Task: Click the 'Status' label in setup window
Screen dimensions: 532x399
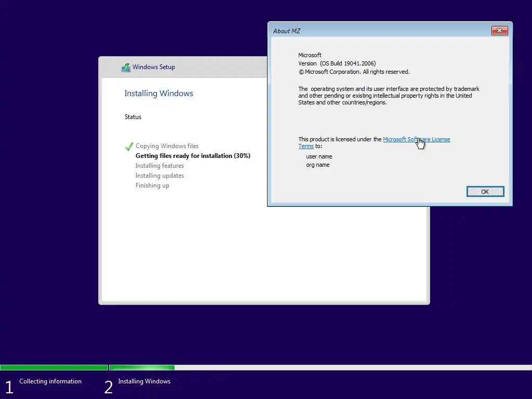Action: pos(132,117)
